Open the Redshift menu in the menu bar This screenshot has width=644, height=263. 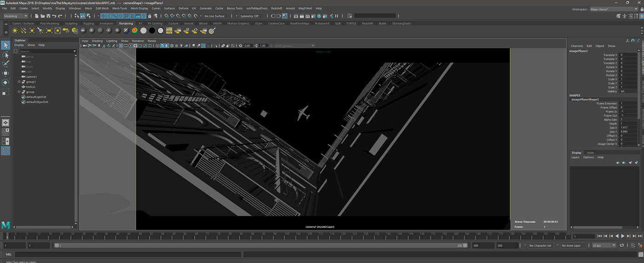click(x=276, y=8)
